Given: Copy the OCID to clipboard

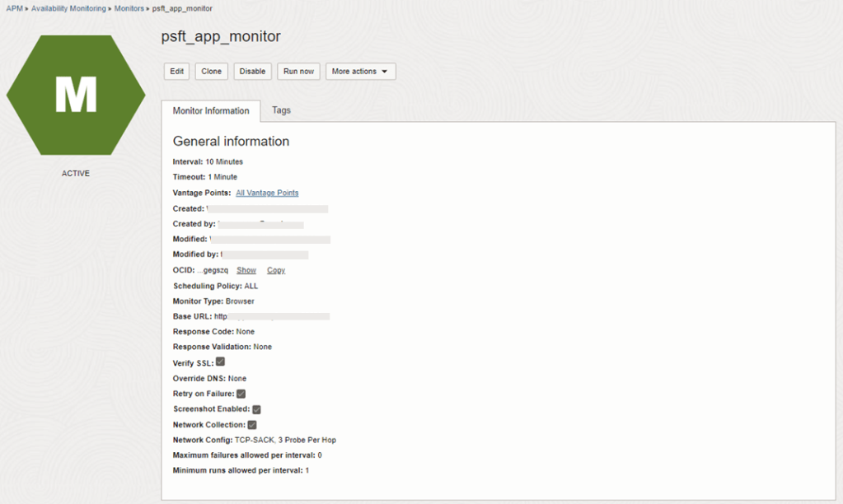Looking at the screenshot, I should (276, 270).
